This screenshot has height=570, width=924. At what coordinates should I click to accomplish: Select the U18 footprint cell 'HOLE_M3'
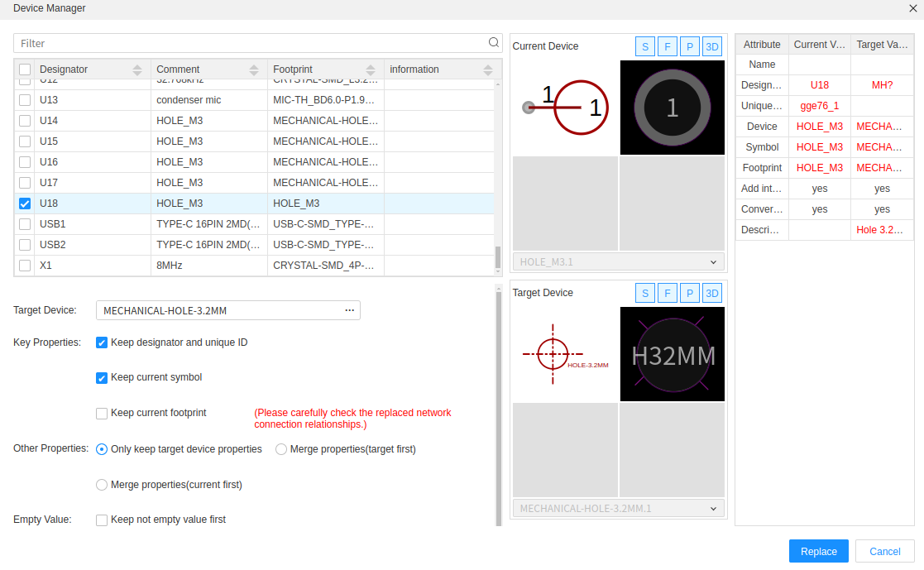(x=326, y=204)
